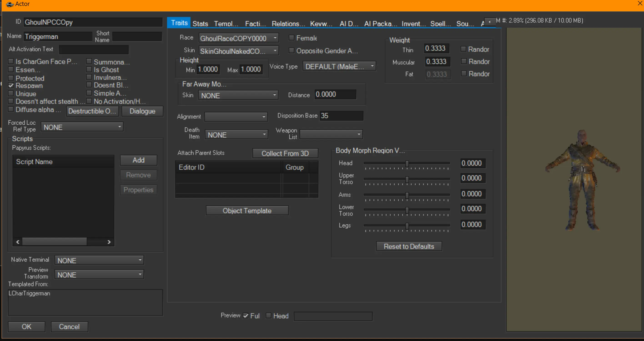The width and height of the screenshot is (644, 341).
Task: Check Random for Muscular weight
Action: pos(464,61)
